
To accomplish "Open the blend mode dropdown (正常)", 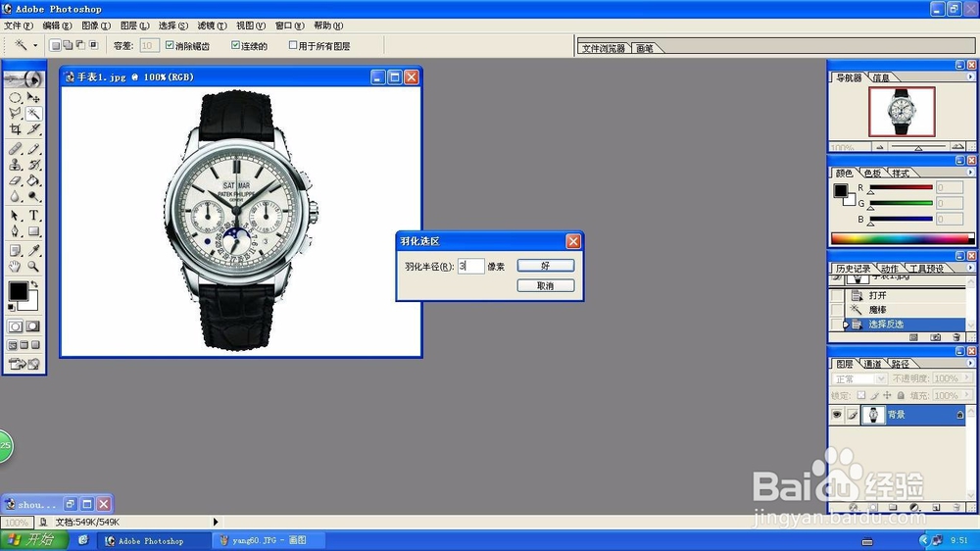I will (x=858, y=379).
